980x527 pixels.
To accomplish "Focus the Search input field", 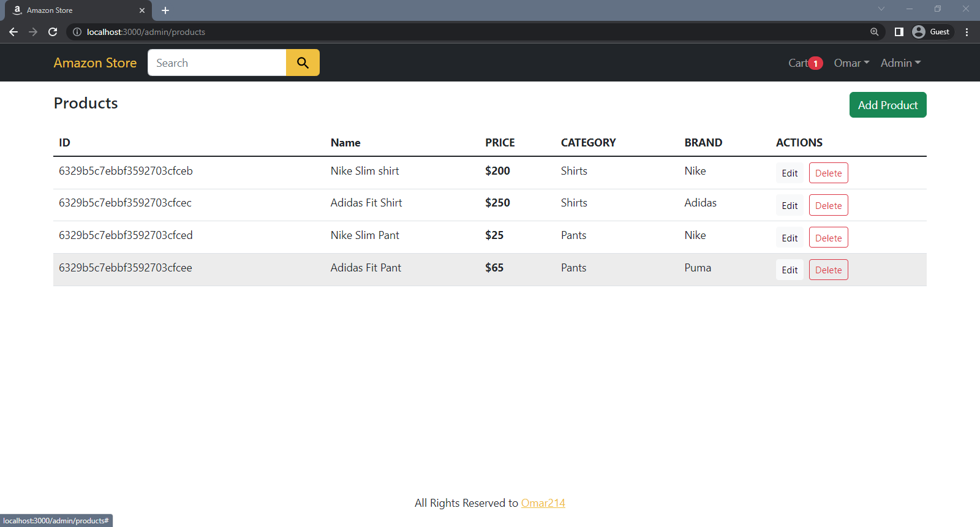I will pyautogui.click(x=217, y=63).
